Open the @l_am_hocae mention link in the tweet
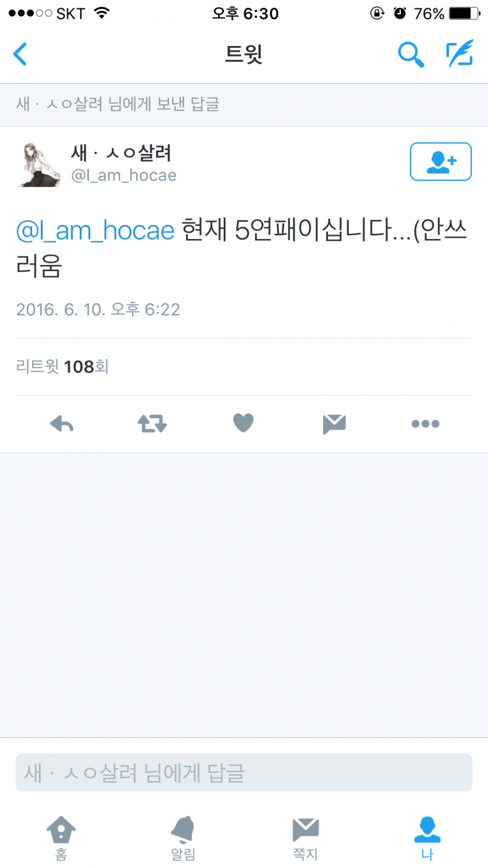Image resolution: width=488 pixels, height=868 pixels. coord(95,231)
